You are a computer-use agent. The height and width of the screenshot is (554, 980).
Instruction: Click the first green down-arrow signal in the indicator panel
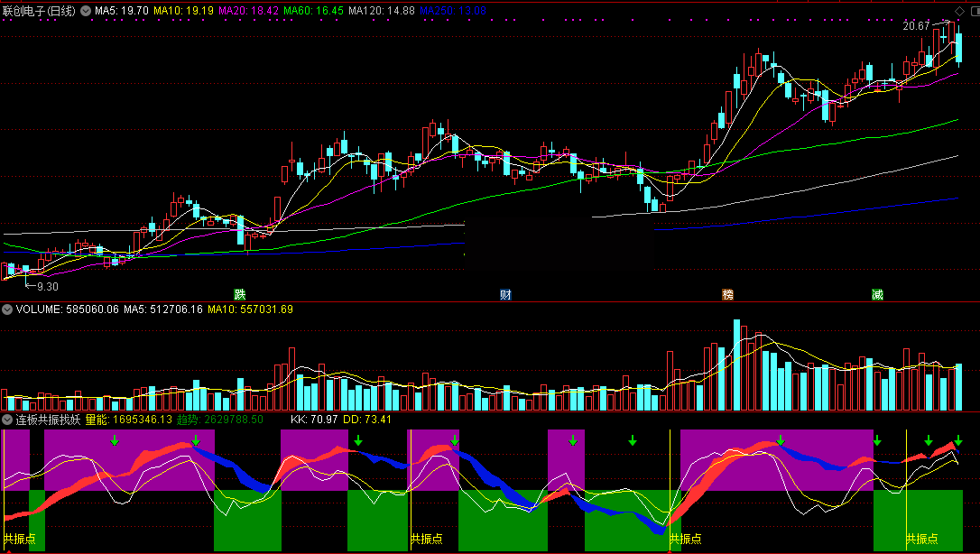(x=115, y=440)
